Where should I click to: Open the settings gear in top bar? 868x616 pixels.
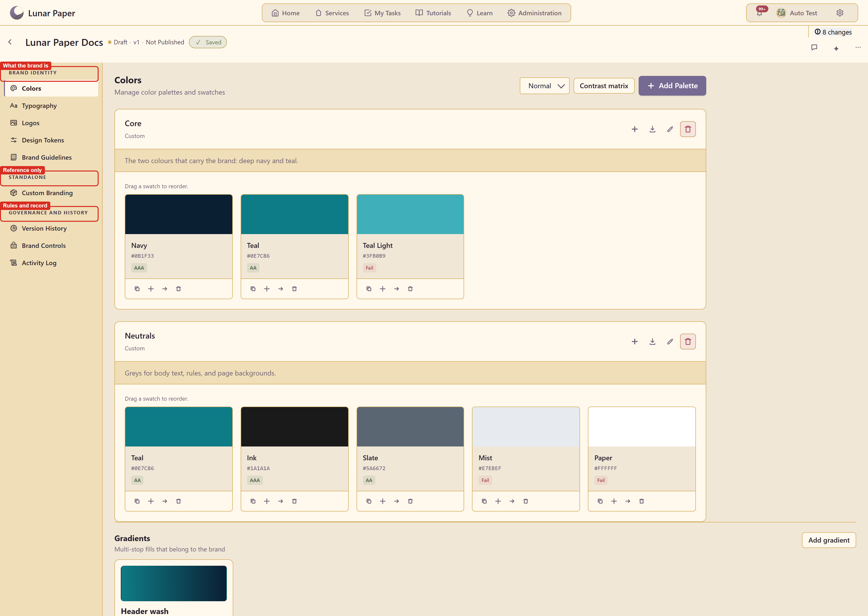pyautogui.click(x=840, y=13)
